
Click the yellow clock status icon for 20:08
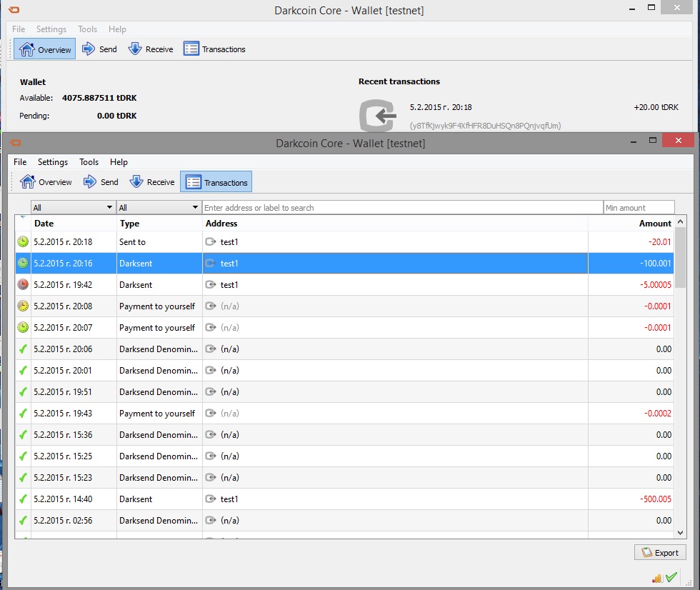(x=23, y=306)
